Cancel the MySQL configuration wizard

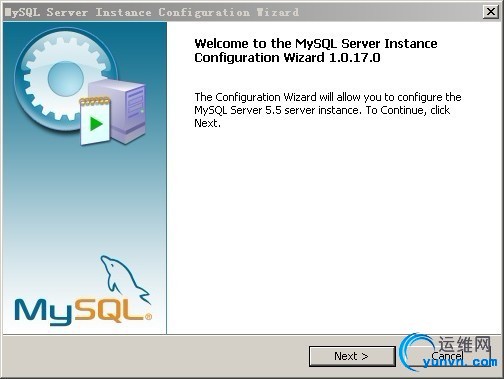pyautogui.click(x=447, y=356)
